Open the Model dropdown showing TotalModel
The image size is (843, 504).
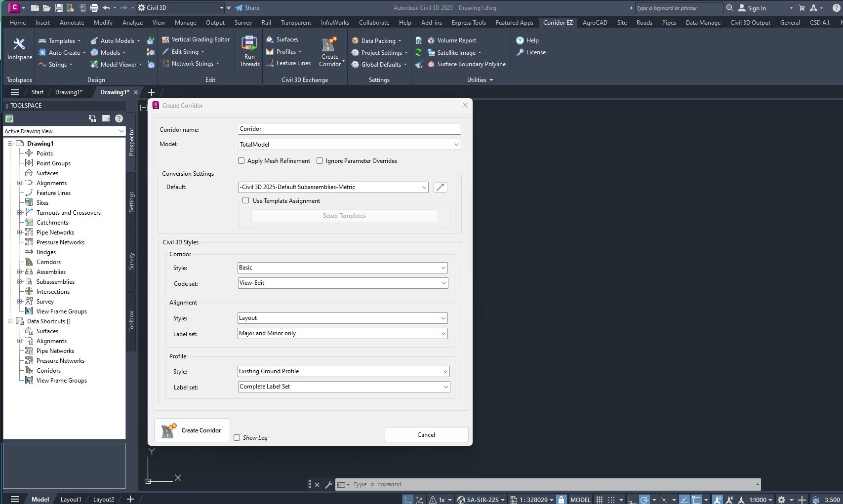point(349,145)
